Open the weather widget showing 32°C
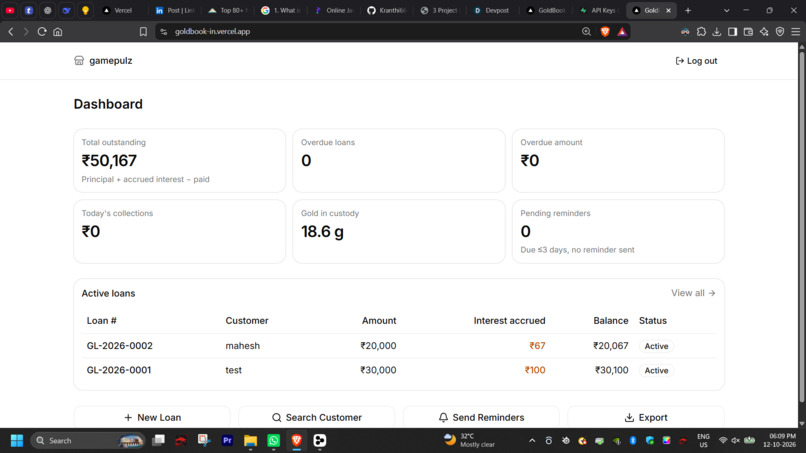This screenshot has width=806, height=453. (x=469, y=440)
